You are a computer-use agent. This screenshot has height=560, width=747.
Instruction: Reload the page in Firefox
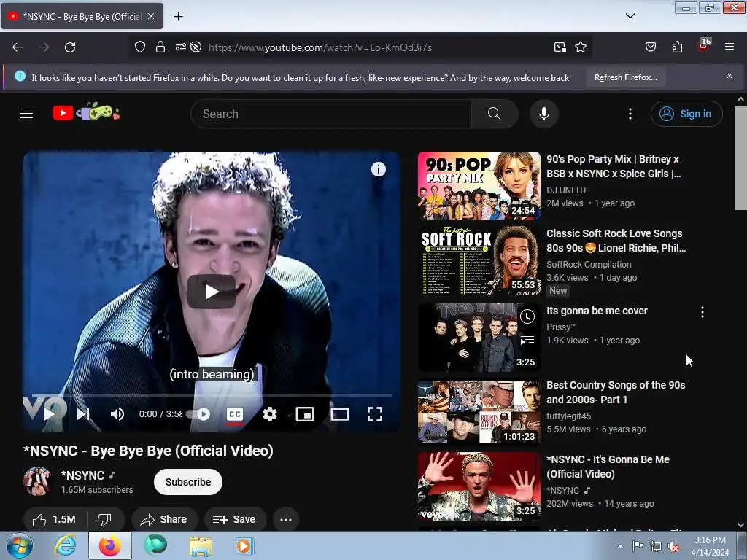70,47
